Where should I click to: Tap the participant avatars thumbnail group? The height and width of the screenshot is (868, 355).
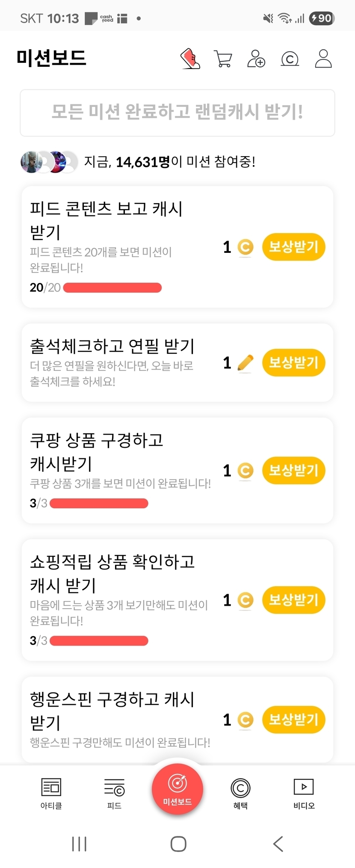click(49, 162)
